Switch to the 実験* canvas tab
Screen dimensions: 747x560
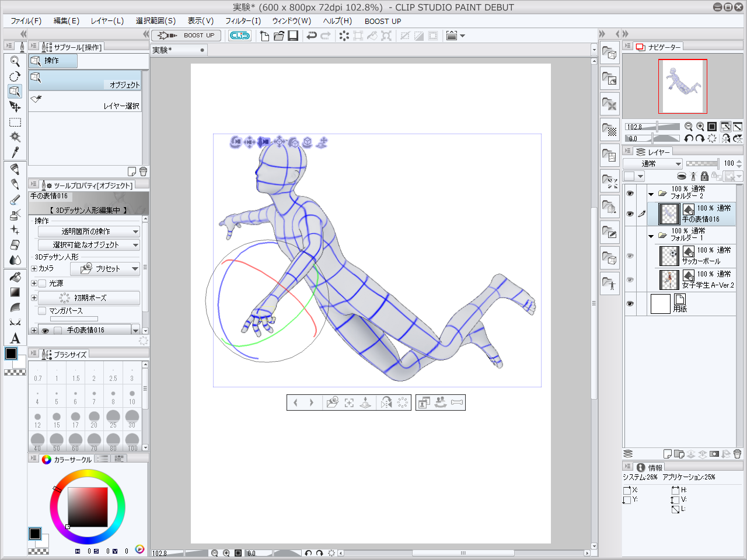coord(179,50)
